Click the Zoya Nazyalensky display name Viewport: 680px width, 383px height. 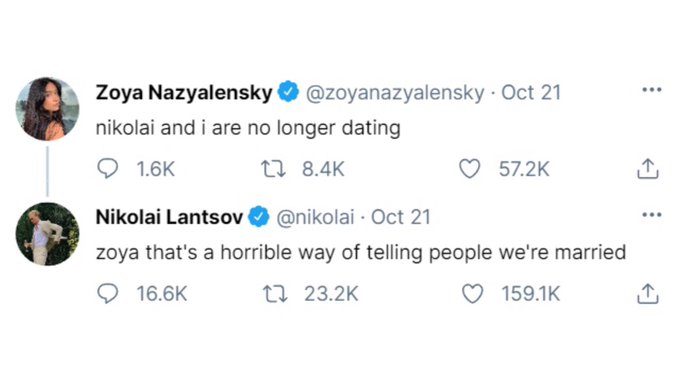(x=184, y=92)
